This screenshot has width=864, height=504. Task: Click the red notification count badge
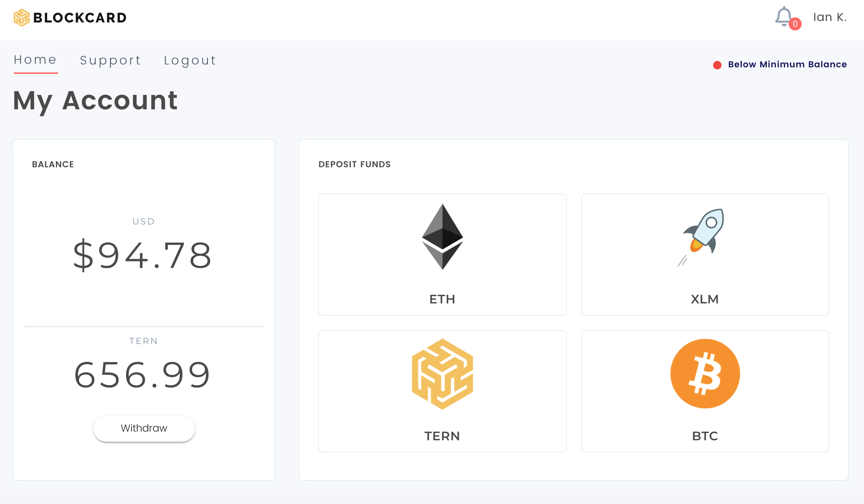coord(795,24)
